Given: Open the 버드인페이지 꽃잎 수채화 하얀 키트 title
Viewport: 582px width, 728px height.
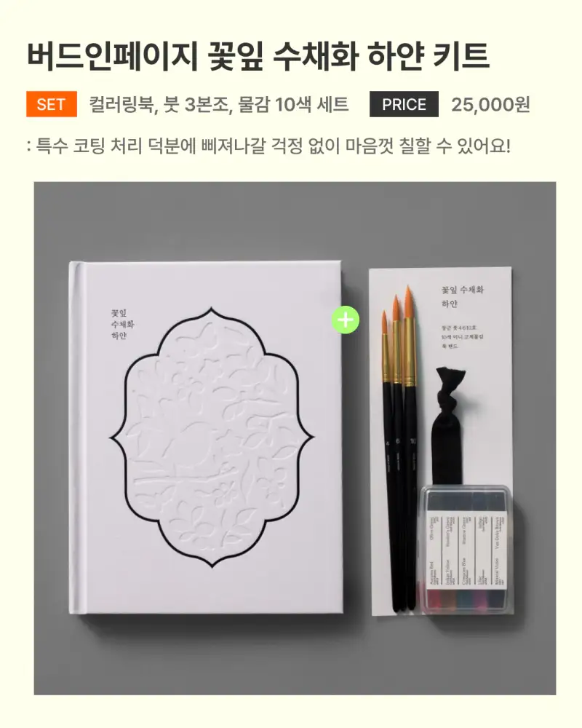Looking at the screenshot, I should click(258, 56).
